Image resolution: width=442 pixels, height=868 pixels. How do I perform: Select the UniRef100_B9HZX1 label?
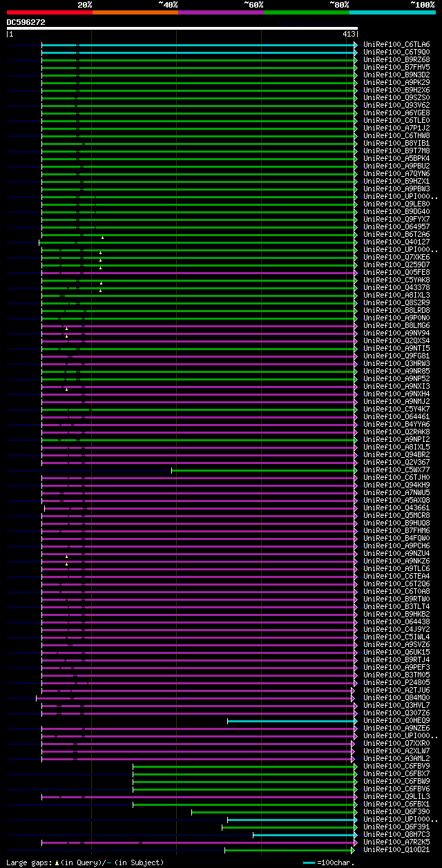click(x=396, y=181)
